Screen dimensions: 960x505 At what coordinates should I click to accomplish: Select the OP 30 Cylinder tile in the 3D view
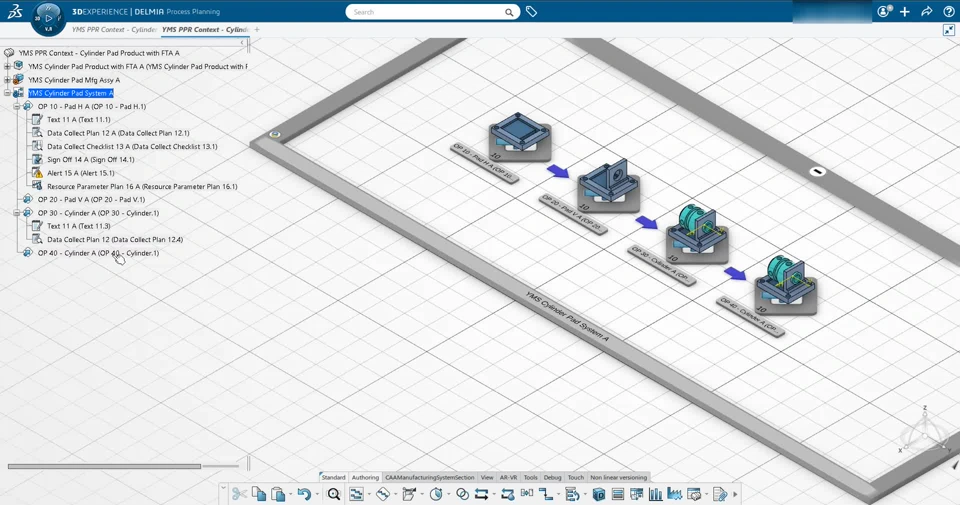point(697,235)
